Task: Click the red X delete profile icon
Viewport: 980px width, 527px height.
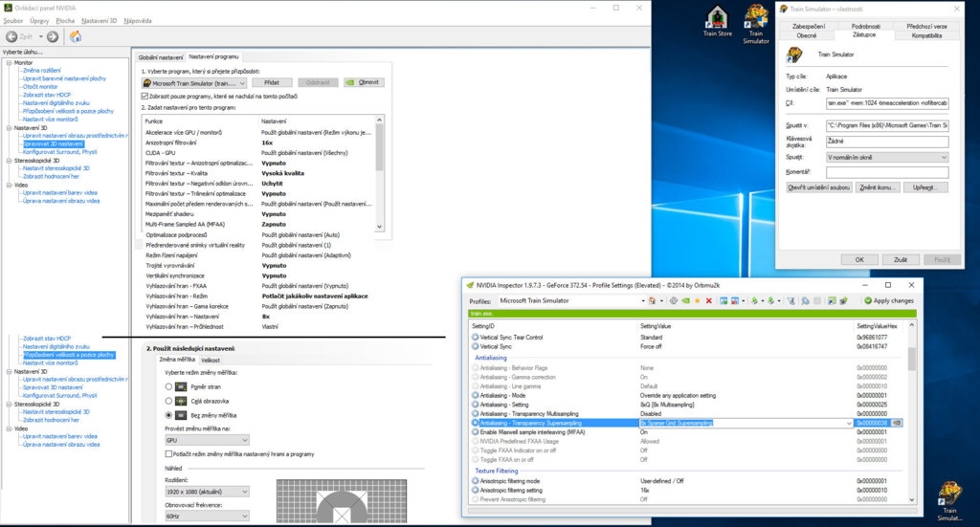Action: coord(709,301)
